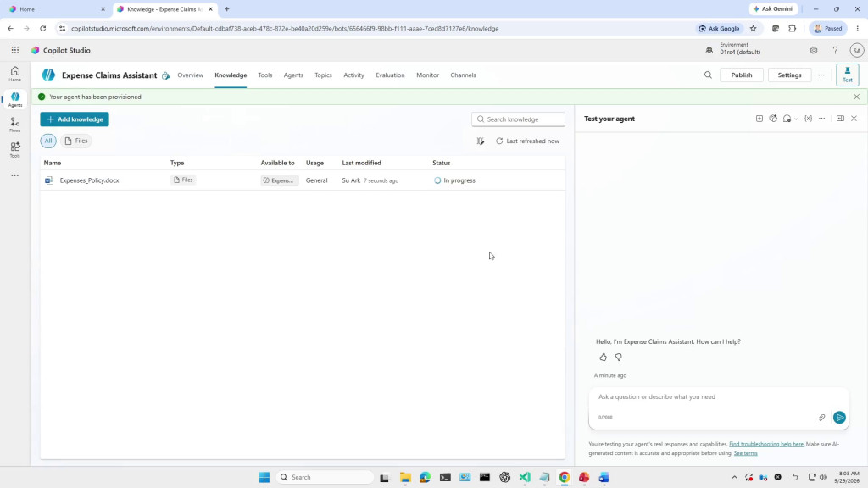868x488 pixels.
Task: Give thumbs down to the greeting message
Action: (618, 358)
